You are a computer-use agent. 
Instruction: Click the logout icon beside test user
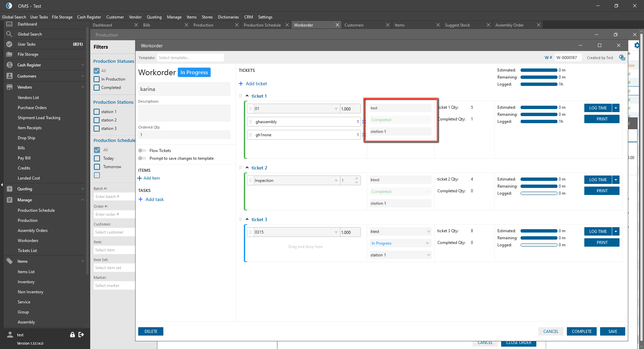coord(81,335)
